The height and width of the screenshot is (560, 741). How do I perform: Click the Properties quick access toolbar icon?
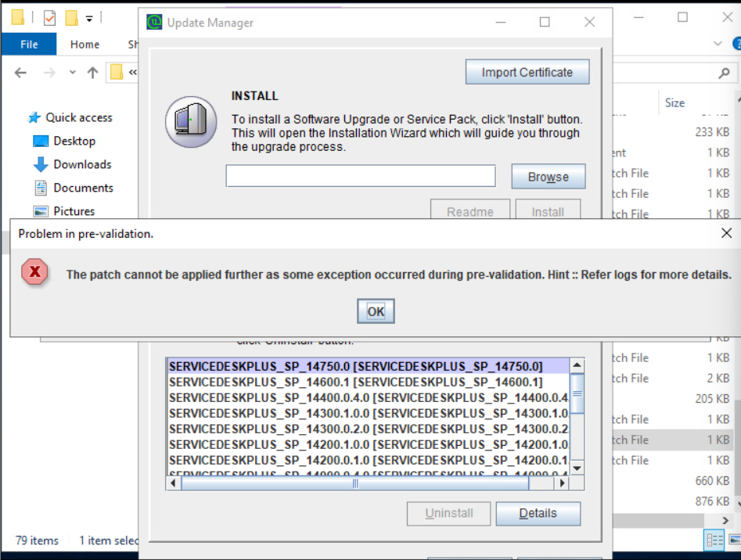pyautogui.click(x=49, y=18)
